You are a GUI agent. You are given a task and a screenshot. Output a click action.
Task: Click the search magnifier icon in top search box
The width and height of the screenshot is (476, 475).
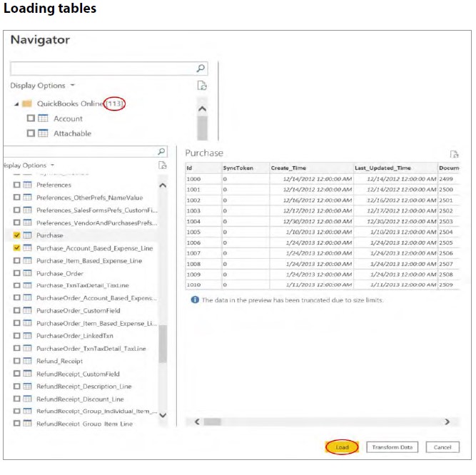point(201,68)
